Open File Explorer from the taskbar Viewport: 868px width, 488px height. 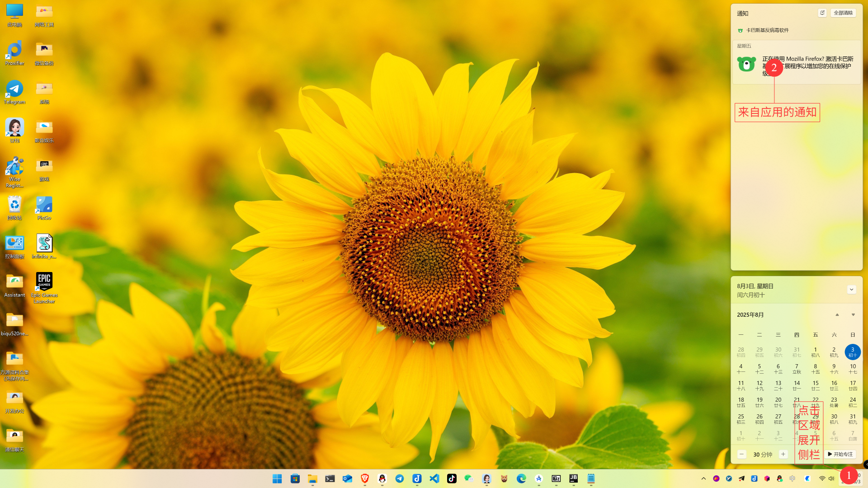(312, 479)
